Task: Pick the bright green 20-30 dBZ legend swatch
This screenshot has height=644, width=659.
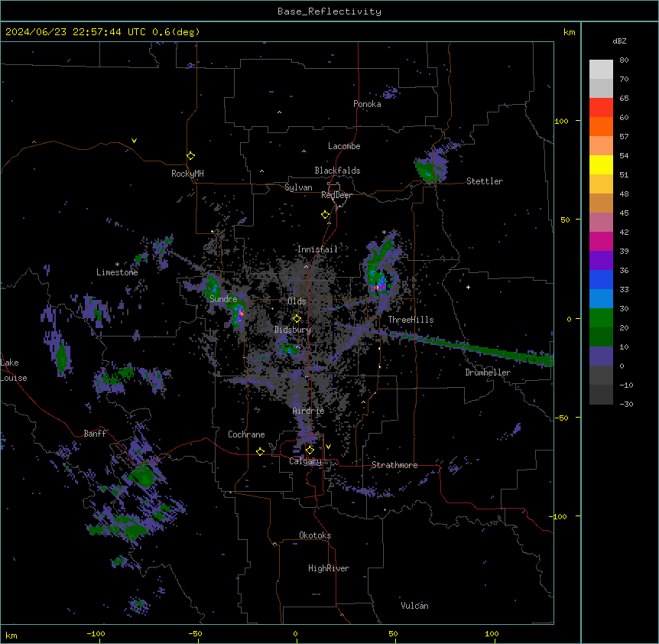Action: tap(601, 318)
